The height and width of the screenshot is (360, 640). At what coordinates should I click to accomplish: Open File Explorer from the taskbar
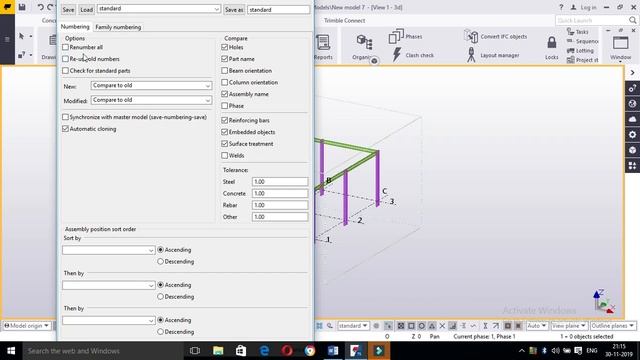point(218,351)
